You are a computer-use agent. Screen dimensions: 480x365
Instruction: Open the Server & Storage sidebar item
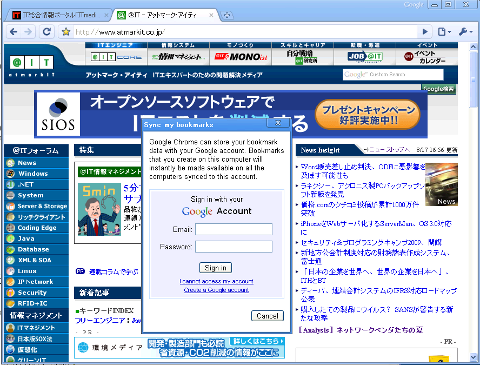pyautogui.click(x=37, y=206)
